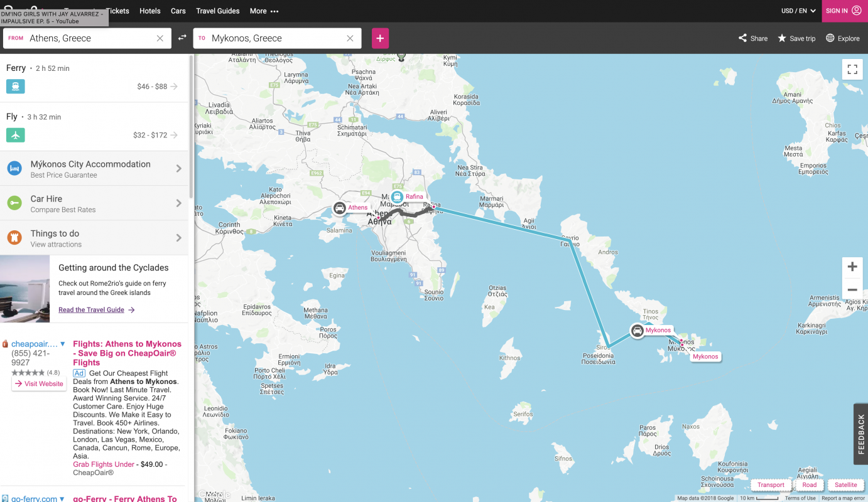Open Mykonos City Accommodation bed icon

pos(14,168)
